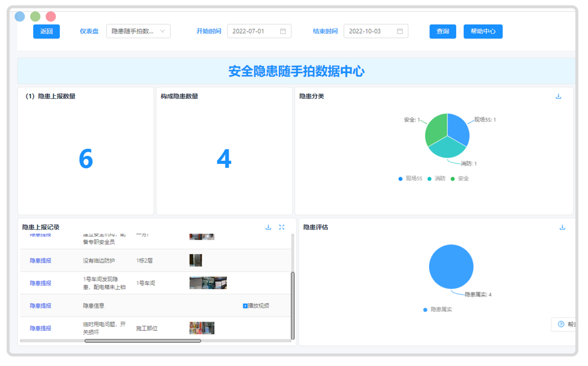
Task: Download the 隐患分类 pie chart data
Action: (558, 96)
